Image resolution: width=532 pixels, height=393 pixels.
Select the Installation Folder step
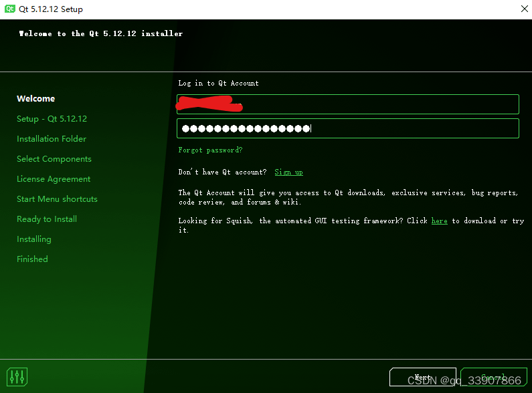52,139
